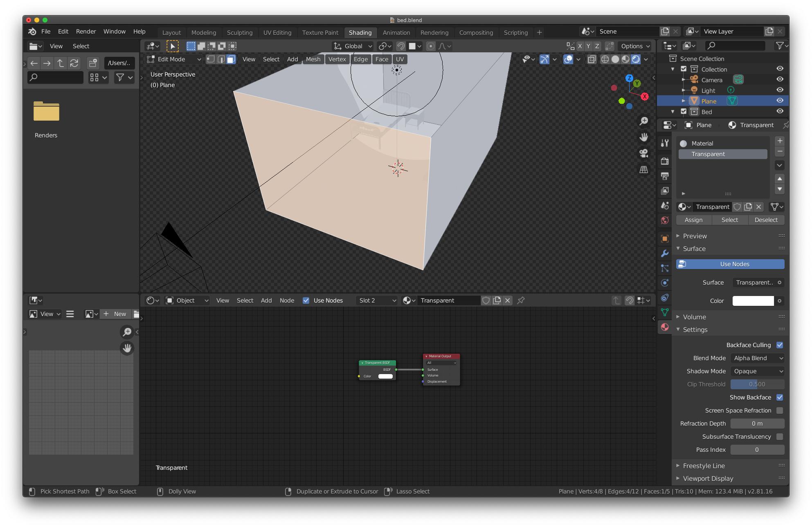Toggle Backface Culling checkbox
This screenshot has width=812, height=527.
pos(780,345)
